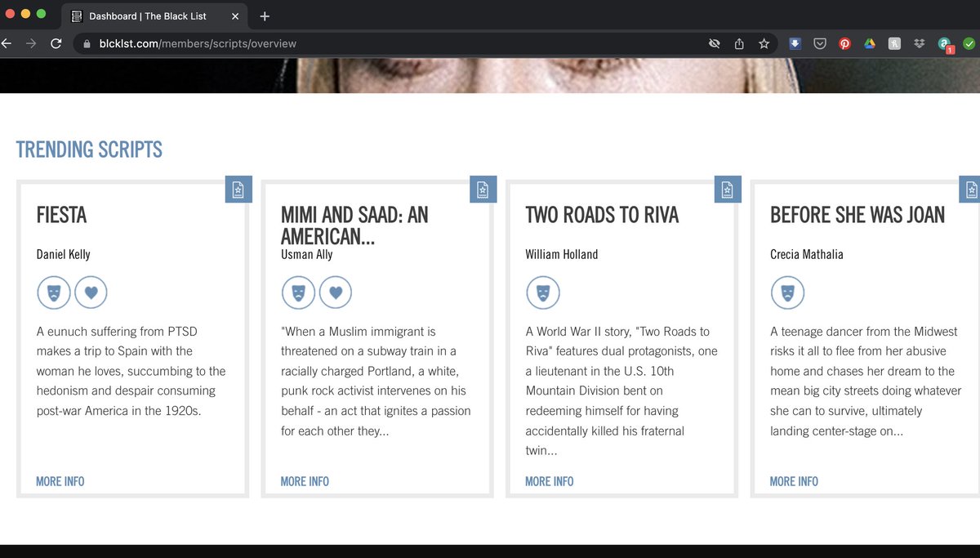
Task: Open MORE INFO for Fiesta
Action: [x=60, y=481]
